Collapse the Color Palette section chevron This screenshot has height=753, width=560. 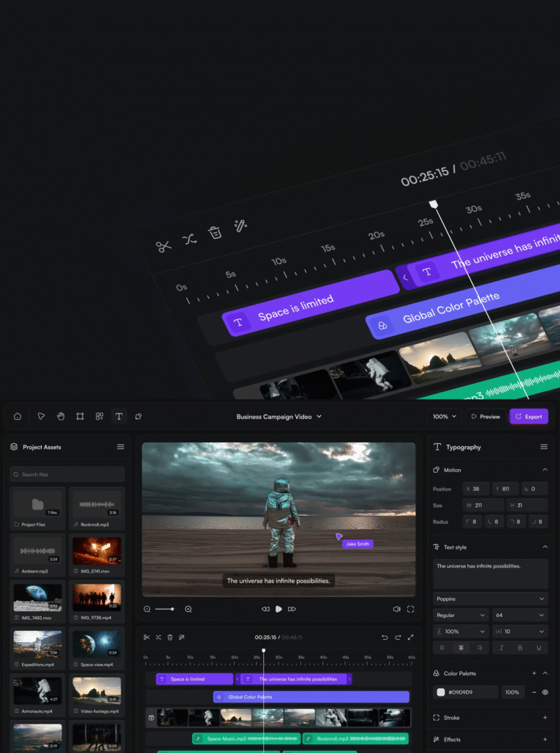[x=545, y=674]
